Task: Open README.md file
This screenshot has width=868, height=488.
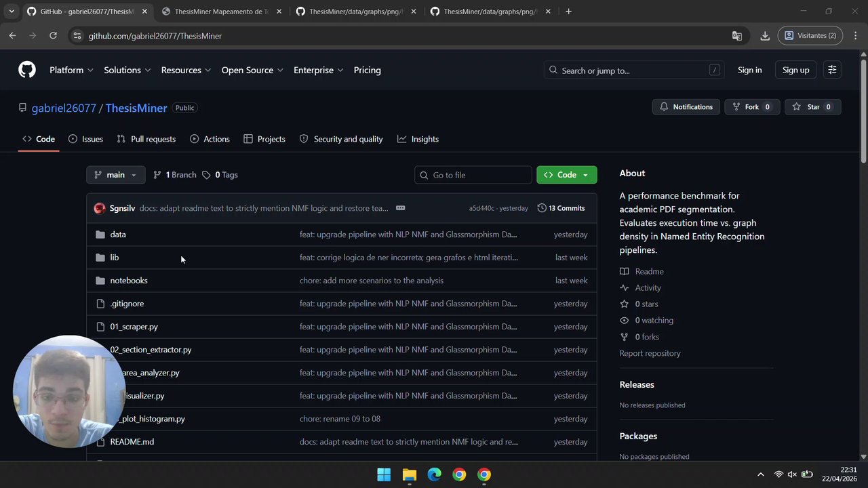Action: (132, 442)
